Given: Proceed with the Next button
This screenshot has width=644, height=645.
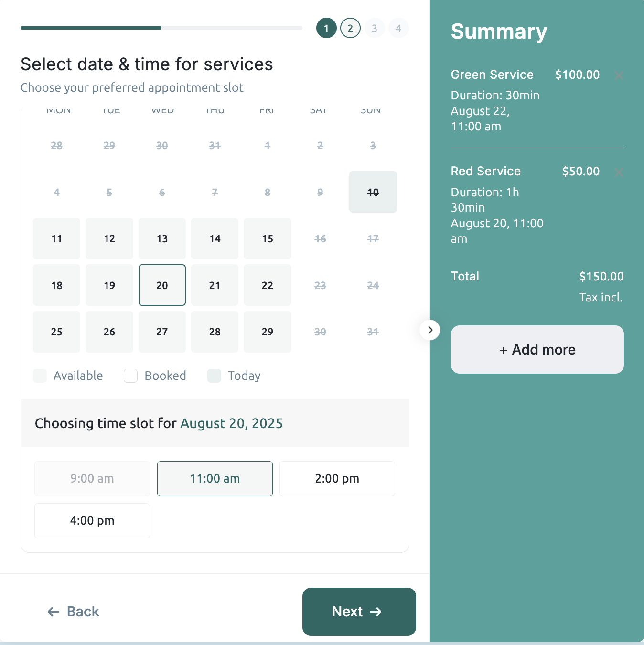Looking at the screenshot, I should click(359, 612).
